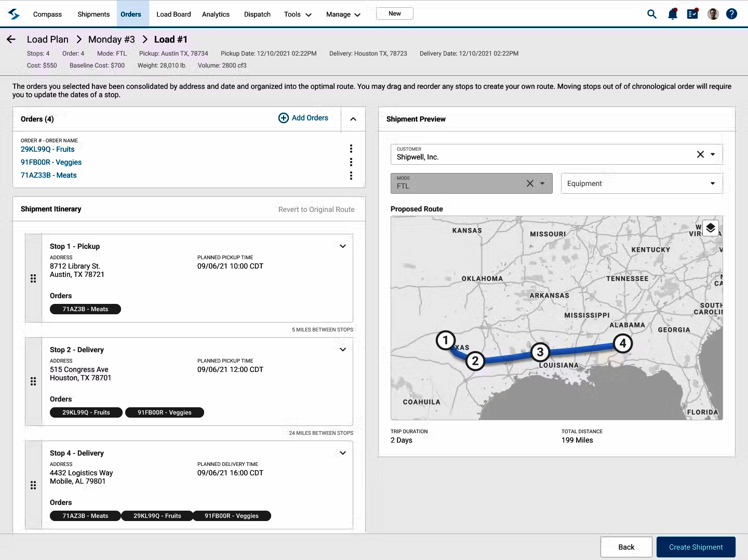Expand the Stop 2 - Delivery card
This screenshot has height=560, width=748.
pos(343,350)
